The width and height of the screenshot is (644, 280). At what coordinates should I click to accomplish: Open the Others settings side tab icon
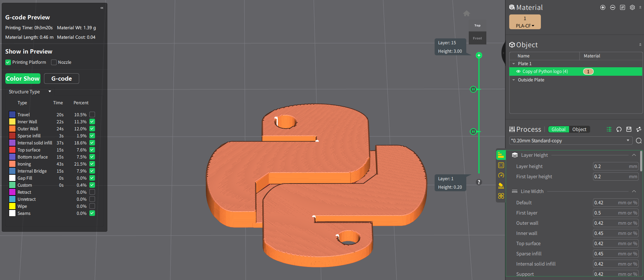click(x=501, y=196)
